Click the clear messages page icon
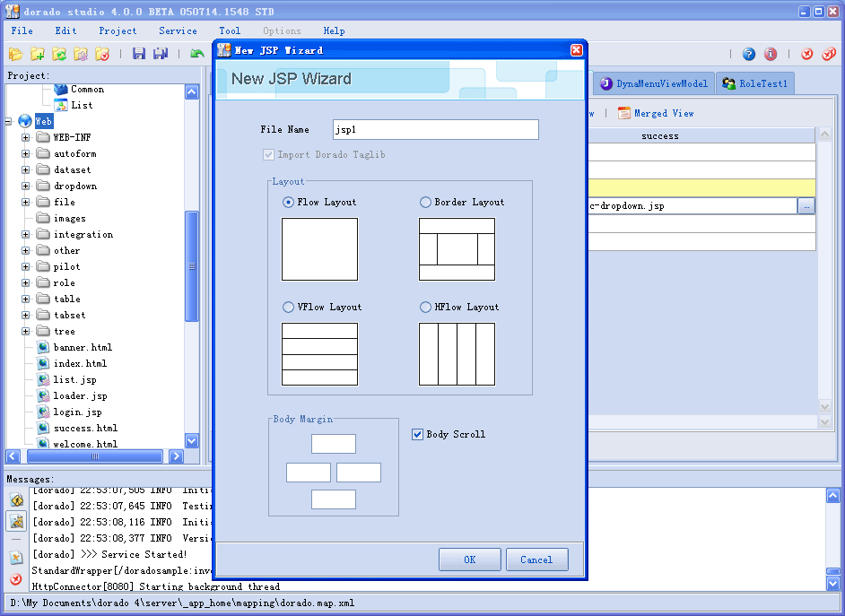Screen dimensions: 845x616 [17, 558]
